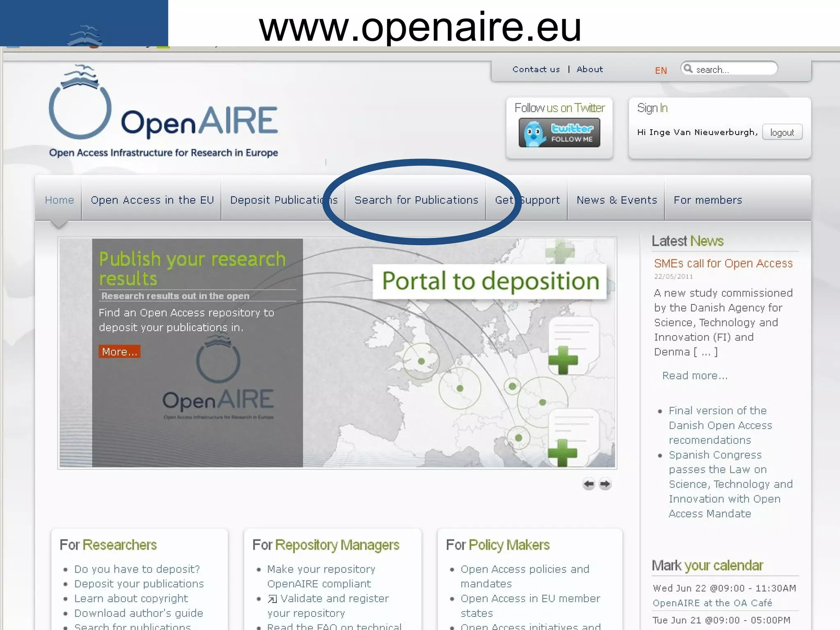Select the EN language link
Image resolution: width=840 pixels, height=630 pixels.
661,71
